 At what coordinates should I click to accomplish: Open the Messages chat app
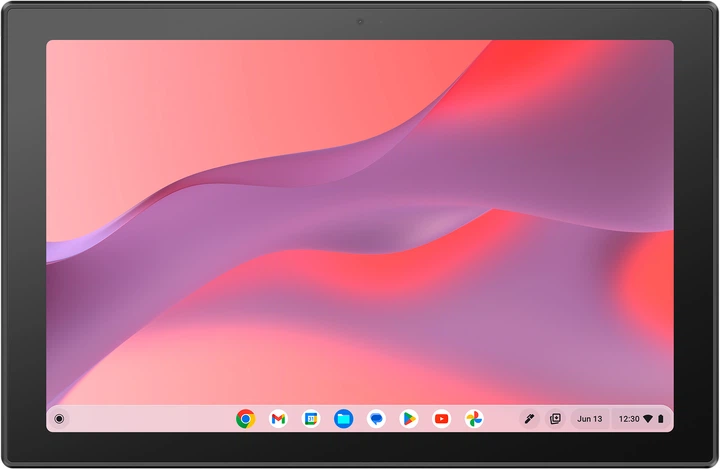[x=376, y=419]
